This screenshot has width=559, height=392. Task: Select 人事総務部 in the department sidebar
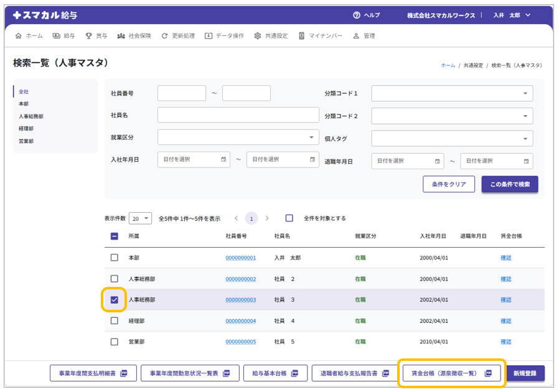click(x=31, y=116)
